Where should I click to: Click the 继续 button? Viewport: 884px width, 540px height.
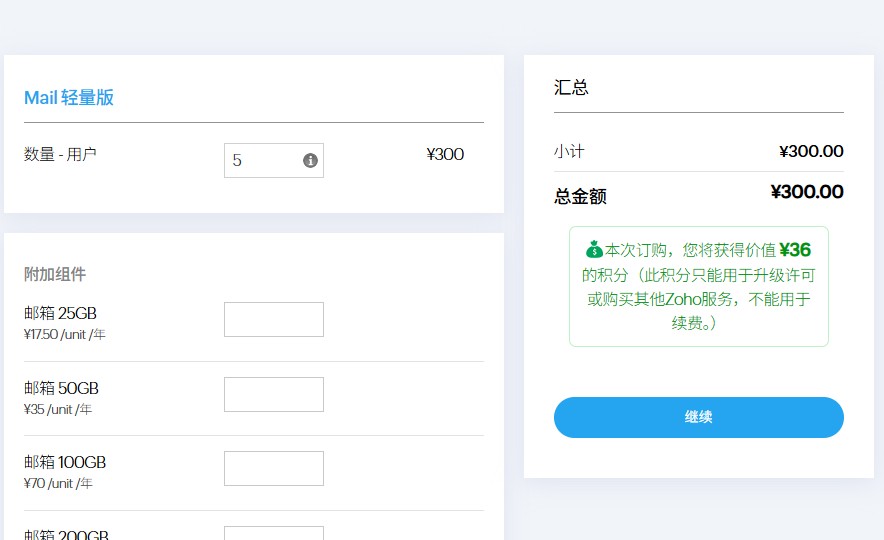pos(698,417)
